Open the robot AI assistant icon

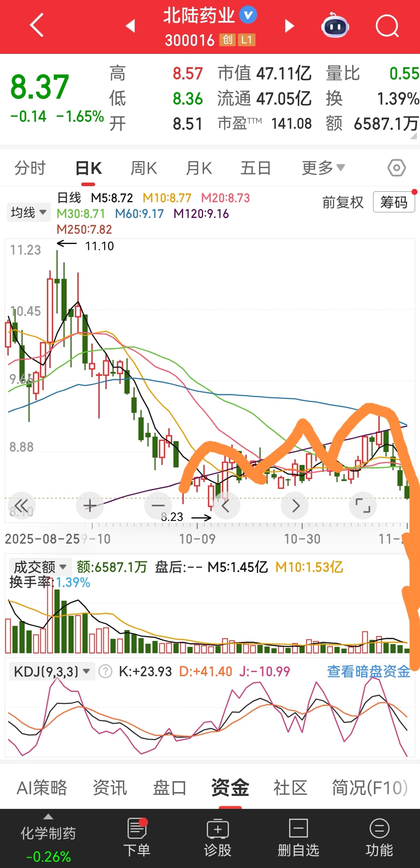click(335, 25)
